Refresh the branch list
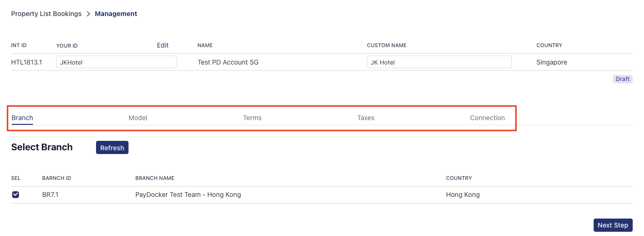 (x=112, y=147)
